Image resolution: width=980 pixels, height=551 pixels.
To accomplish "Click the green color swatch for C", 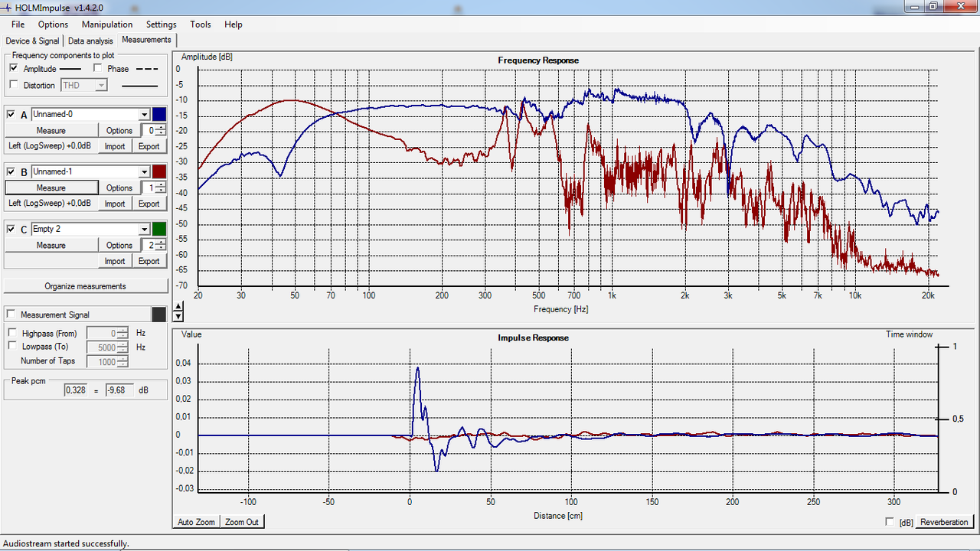I will click(x=159, y=229).
